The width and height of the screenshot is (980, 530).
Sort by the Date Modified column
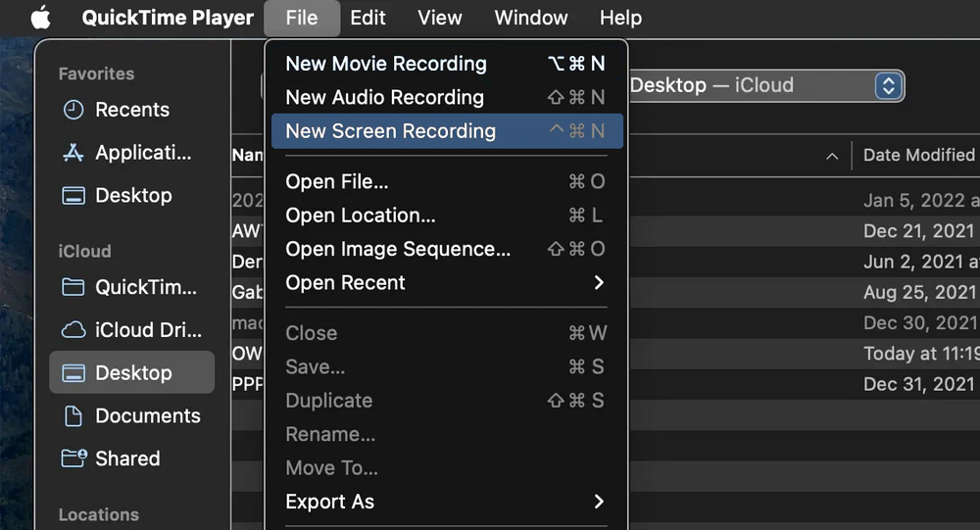click(x=918, y=155)
